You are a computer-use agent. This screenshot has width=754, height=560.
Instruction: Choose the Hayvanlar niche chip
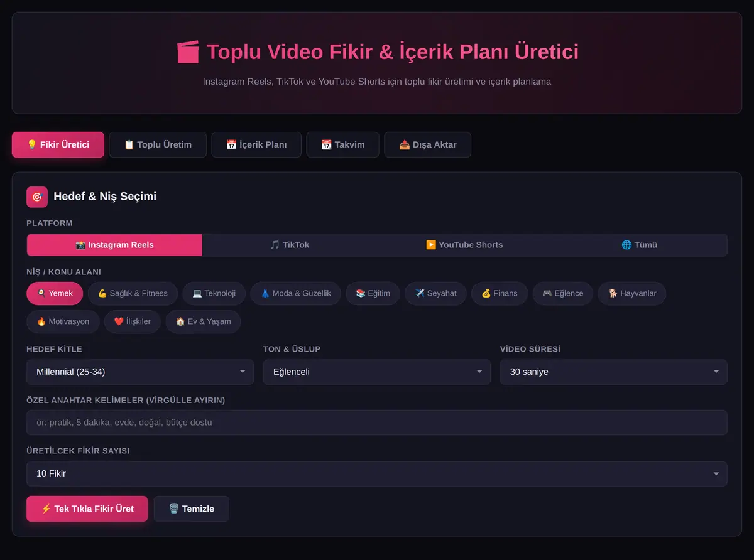point(632,293)
